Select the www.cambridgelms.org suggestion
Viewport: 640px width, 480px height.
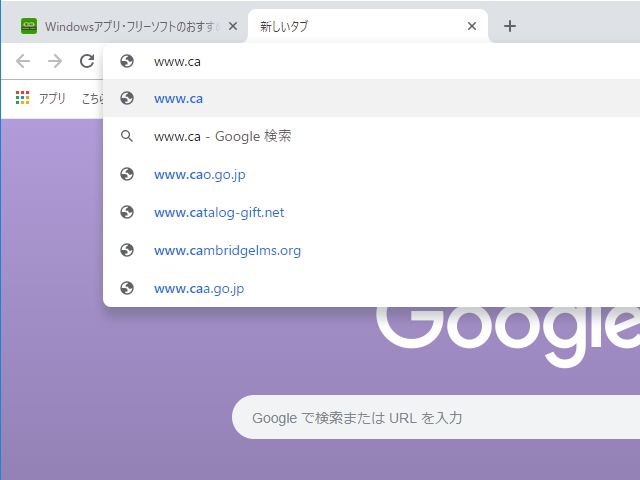tap(371, 250)
